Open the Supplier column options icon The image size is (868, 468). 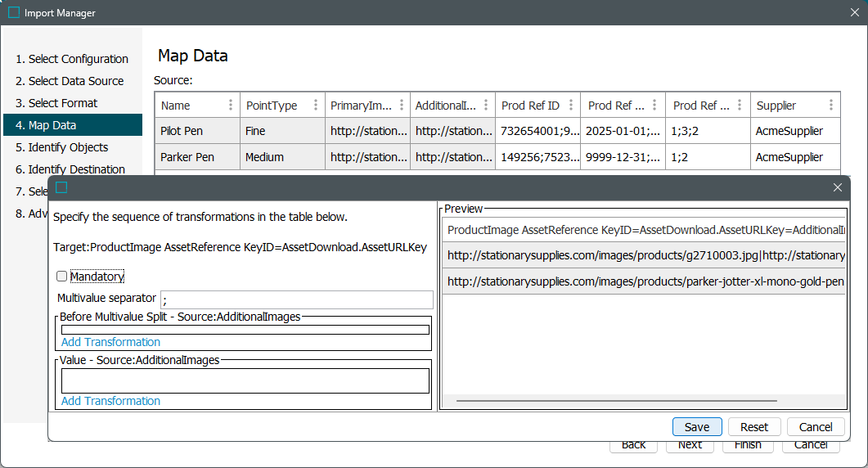pos(831,106)
